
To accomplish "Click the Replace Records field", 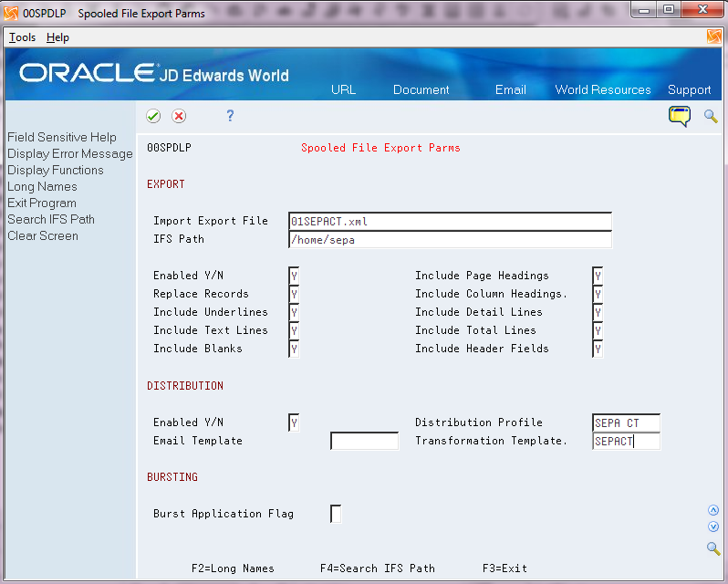I will click(294, 294).
